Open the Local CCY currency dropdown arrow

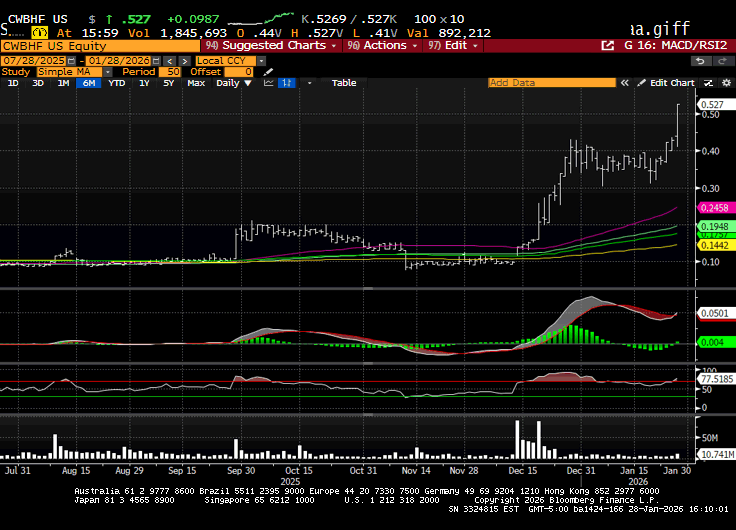point(261,61)
